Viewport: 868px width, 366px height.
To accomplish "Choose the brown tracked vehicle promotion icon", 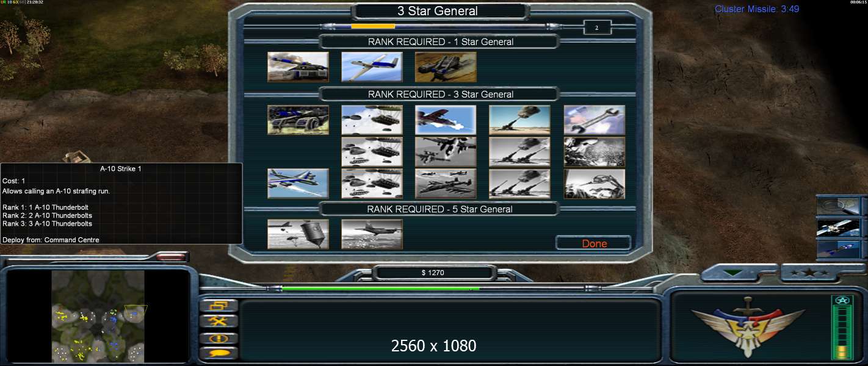I will pos(446,66).
